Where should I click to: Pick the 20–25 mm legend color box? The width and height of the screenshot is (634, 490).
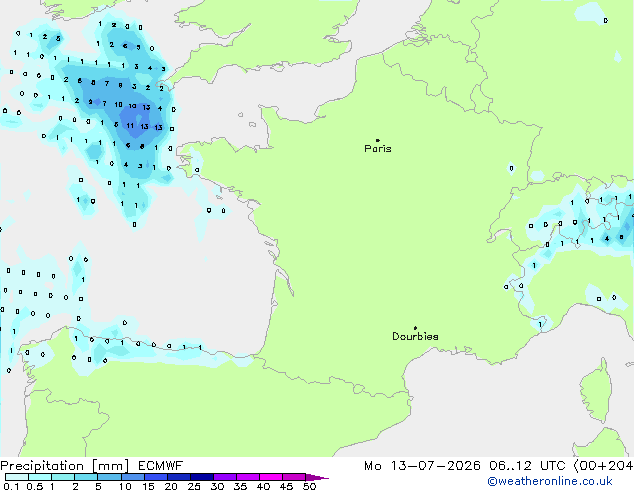click(178, 477)
